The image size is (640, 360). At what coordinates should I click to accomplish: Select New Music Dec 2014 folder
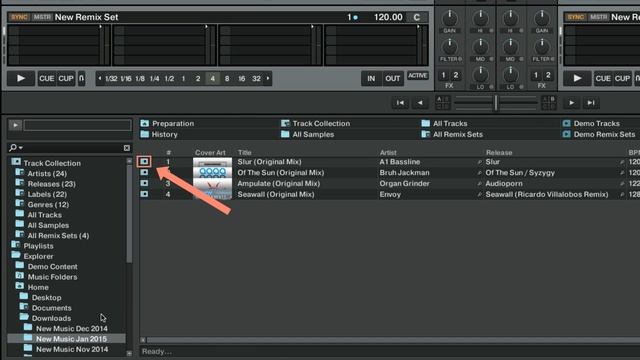[66, 329]
